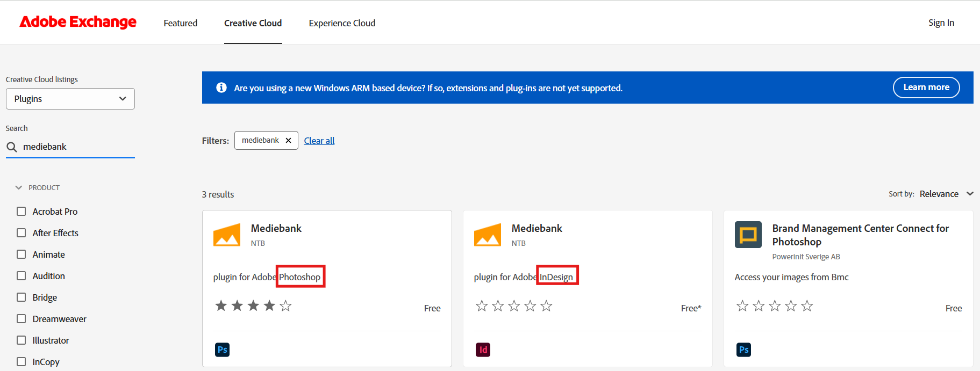This screenshot has width=980, height=371.
Task: Click the star rating of Mediebank InDesign plugin
Action: [514, 306]
